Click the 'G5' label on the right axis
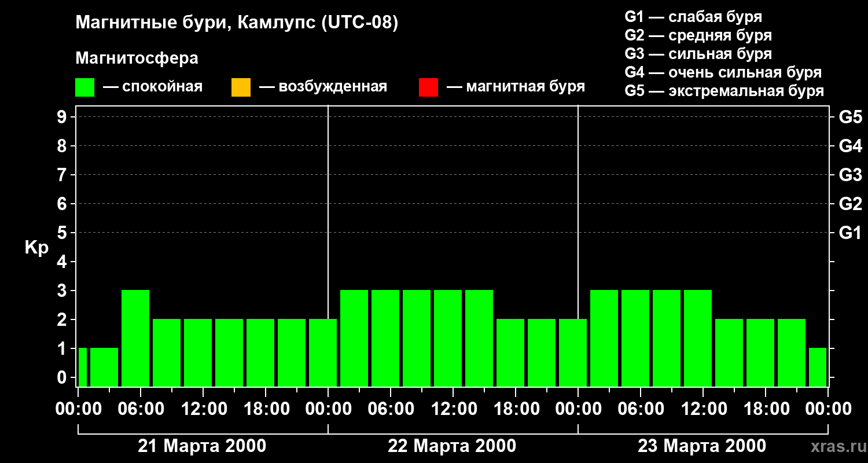Screen dimensions: 868x463 (850, 117)
